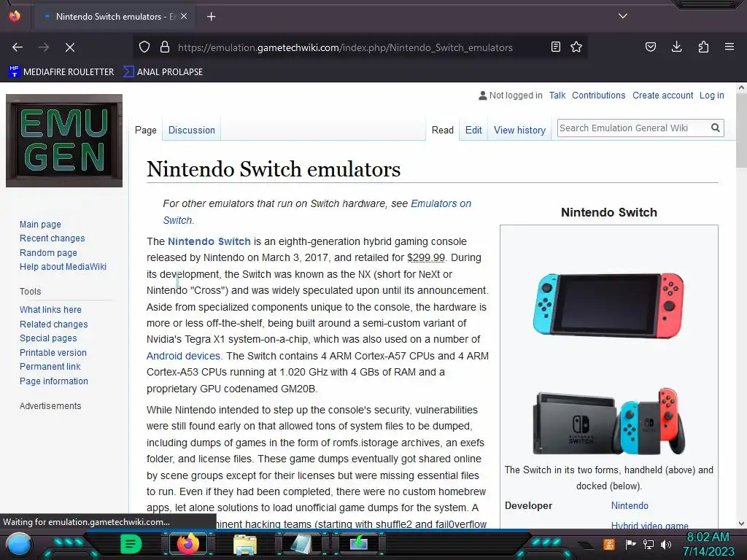
Task: Save page to Pocket
Action: pos(650,47)
